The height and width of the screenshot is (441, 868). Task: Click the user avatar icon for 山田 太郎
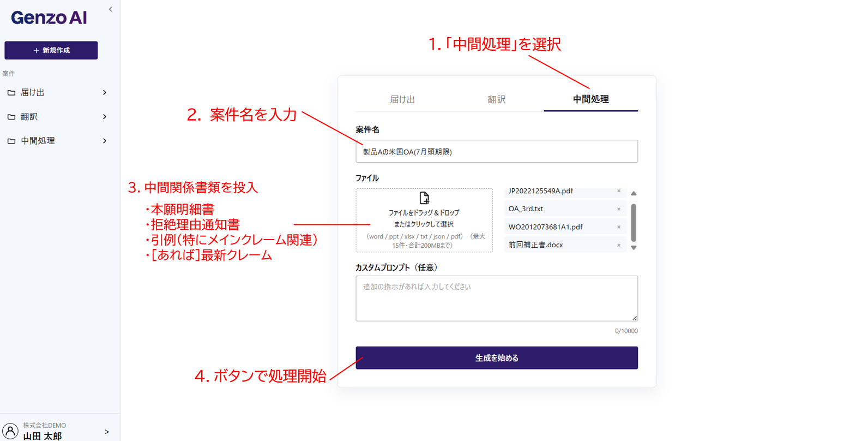[x=10, y=431]
